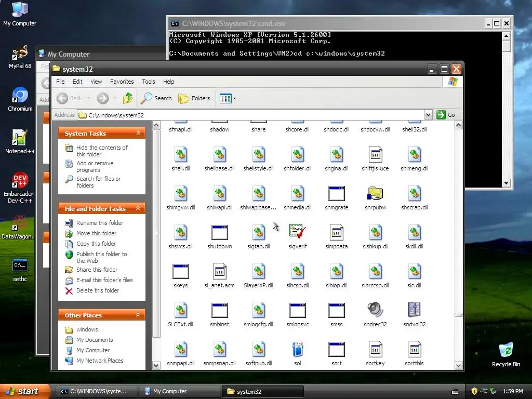The width and height of the screenshot is (532, 399).
Task: Open the shell.dll file icon
Action: (180, 155)
